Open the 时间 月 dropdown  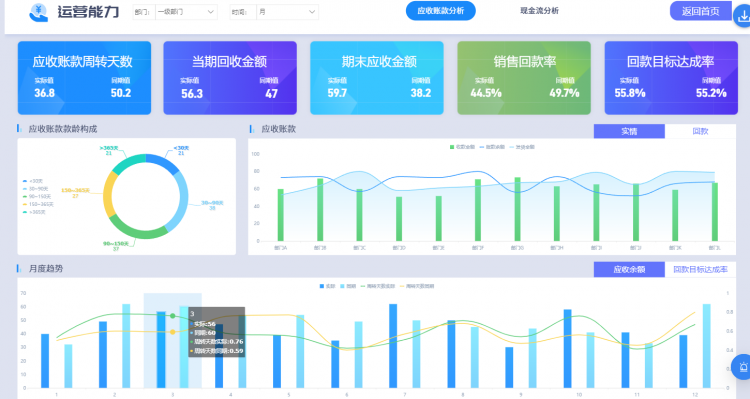click(287, 12)
